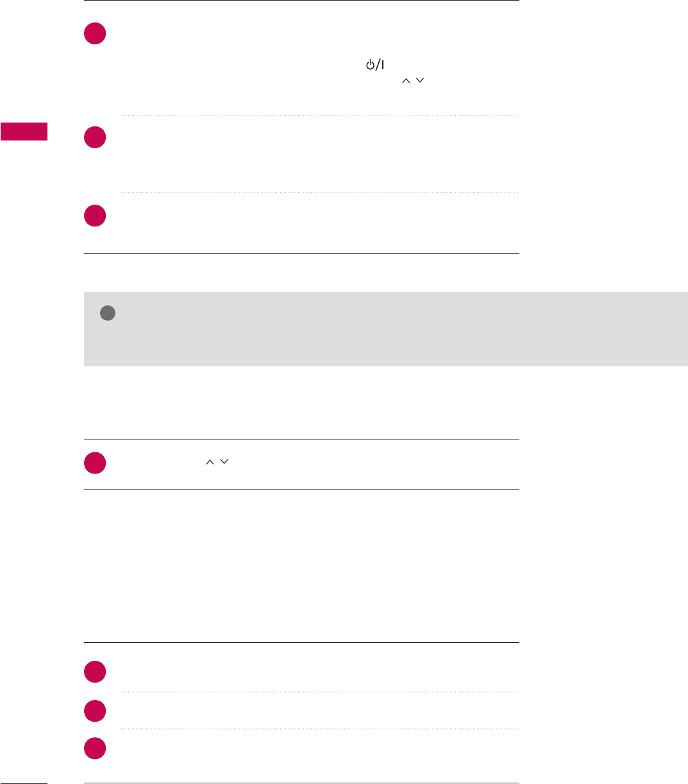
Task: Click the lone red step circle in middle section
Action: click(x=94, y=463)
